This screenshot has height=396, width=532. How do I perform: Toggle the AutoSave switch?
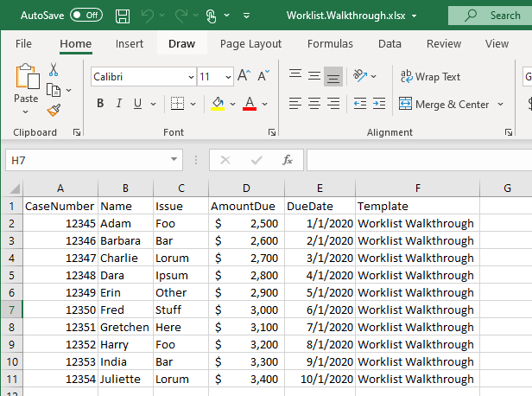click(x=86, y=16)
